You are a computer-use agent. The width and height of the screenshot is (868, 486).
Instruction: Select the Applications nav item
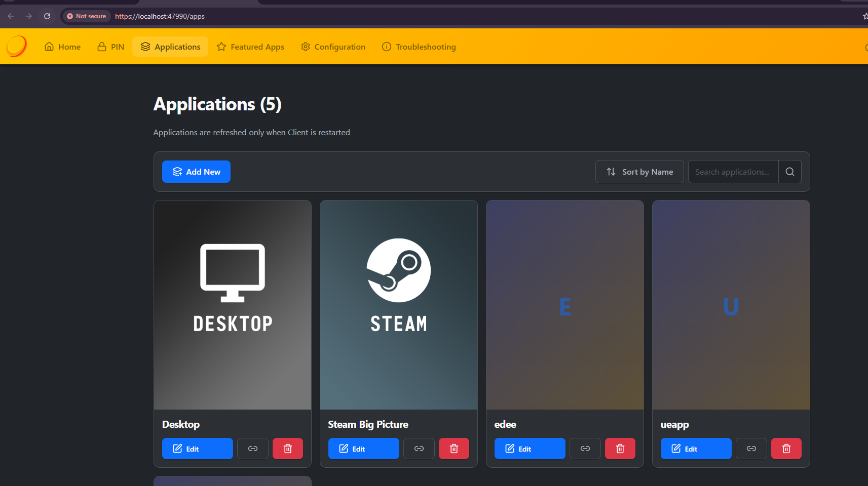click(x=170, y=47)
